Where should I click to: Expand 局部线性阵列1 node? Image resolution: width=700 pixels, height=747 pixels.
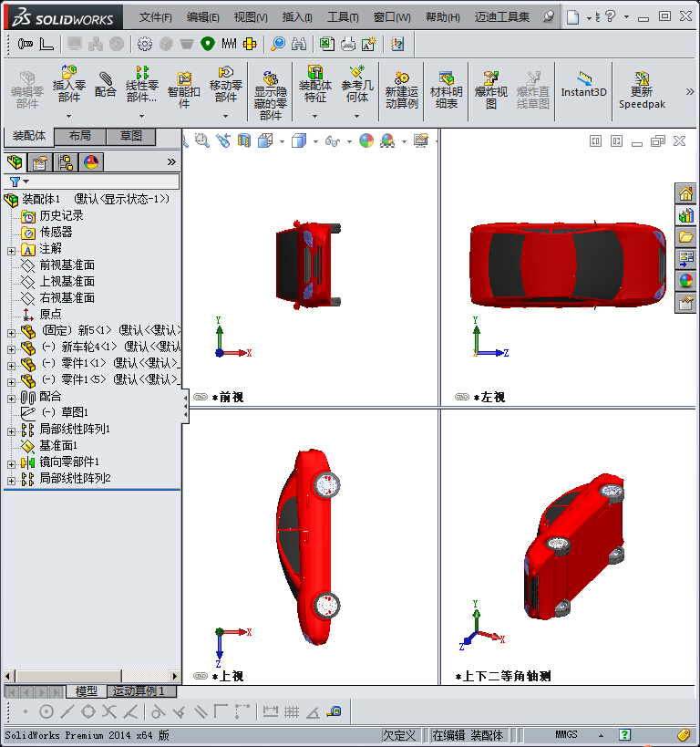[12, 431]
